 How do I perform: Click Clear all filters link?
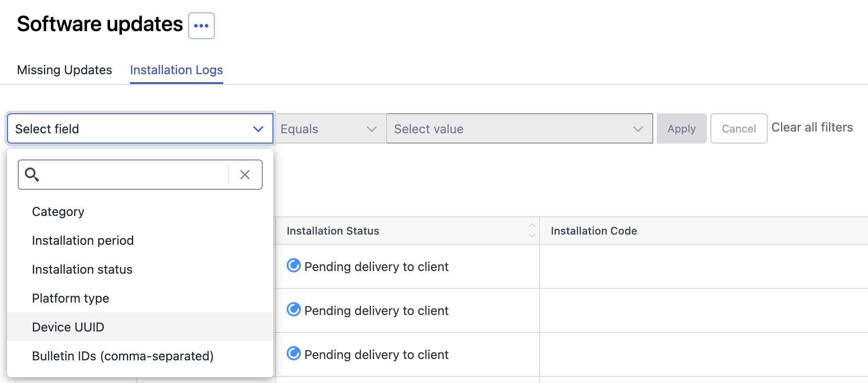(x=812, y=128)
